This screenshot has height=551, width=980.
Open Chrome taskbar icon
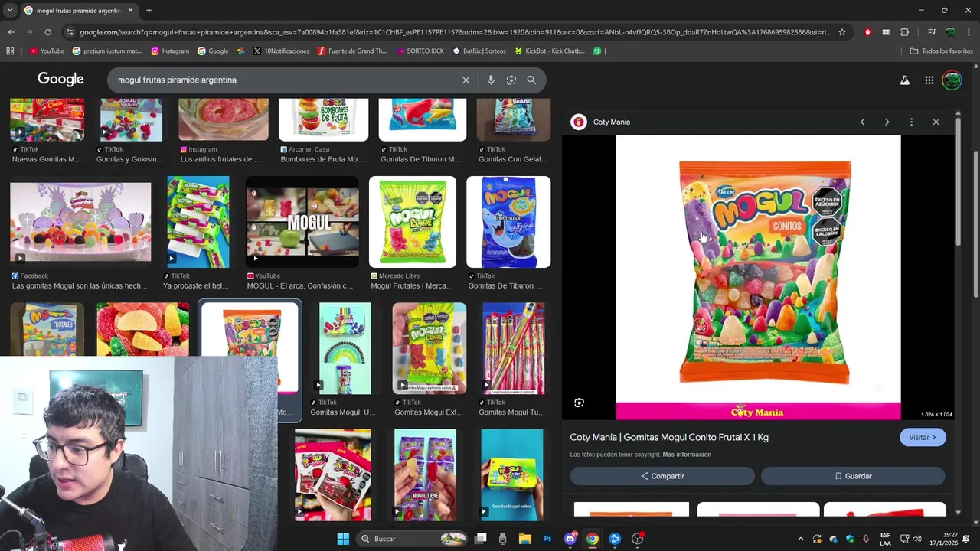[592, 539]
